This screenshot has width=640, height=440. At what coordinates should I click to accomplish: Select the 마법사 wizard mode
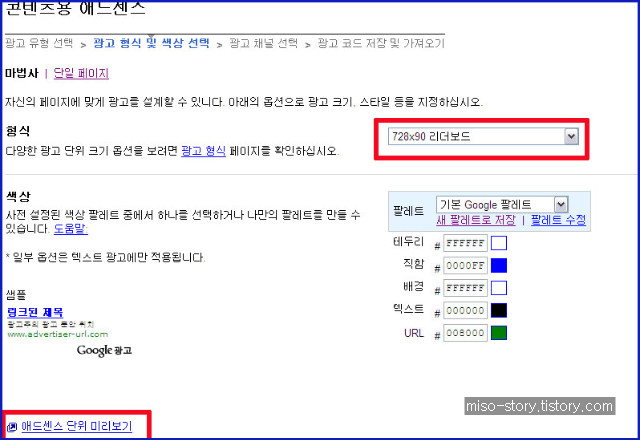[x=22, y=73]
